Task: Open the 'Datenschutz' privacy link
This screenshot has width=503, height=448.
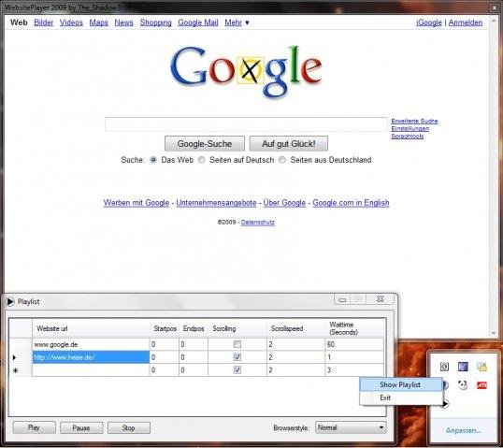Action: [258, 222]
